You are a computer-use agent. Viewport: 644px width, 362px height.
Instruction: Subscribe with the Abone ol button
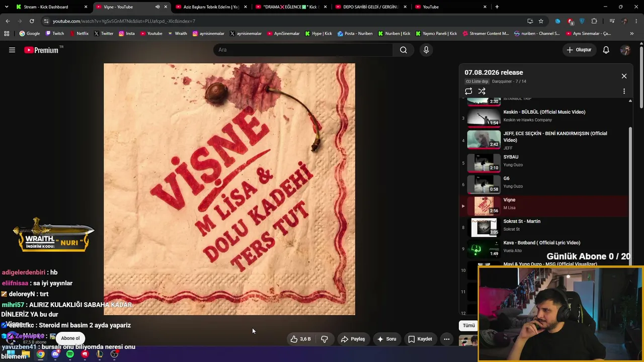point(70,338)
